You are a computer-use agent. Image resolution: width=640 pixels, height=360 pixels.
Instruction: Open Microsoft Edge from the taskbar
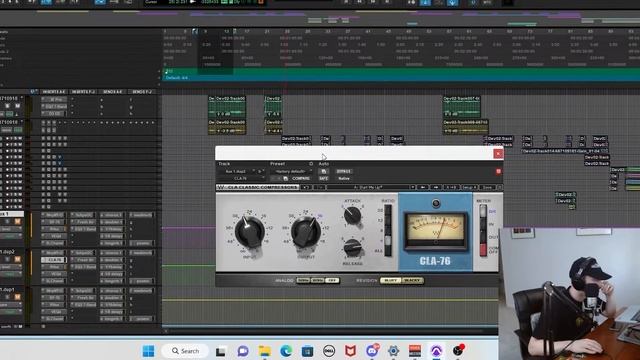[286, 350]
